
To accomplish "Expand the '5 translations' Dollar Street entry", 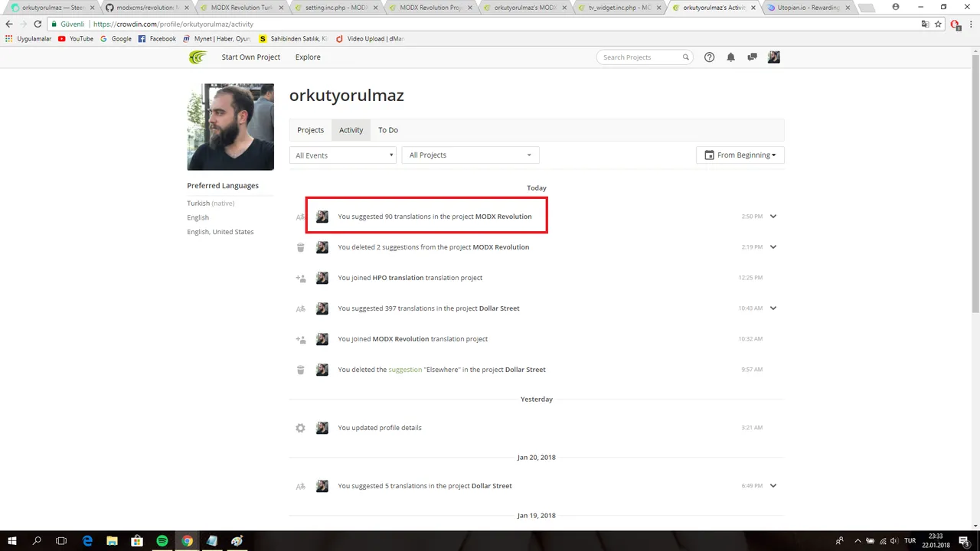I will tap(773, 486).
